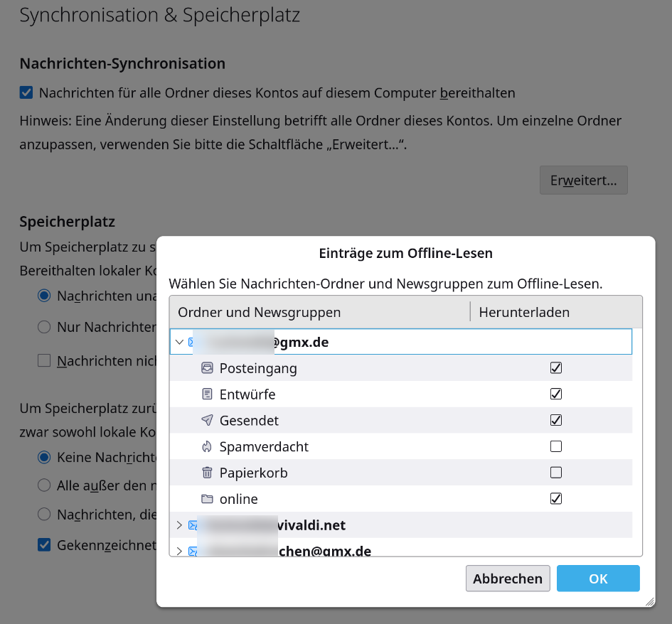Viewport: 672px width, 624px height.
Task: Click the Papierkorb trash icon
Action: tap(207, 473)
